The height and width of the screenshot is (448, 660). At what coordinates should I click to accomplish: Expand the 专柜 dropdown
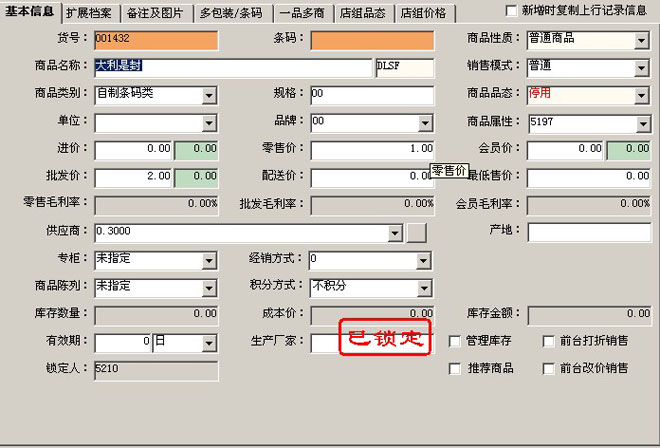click(x=209, y=261)
